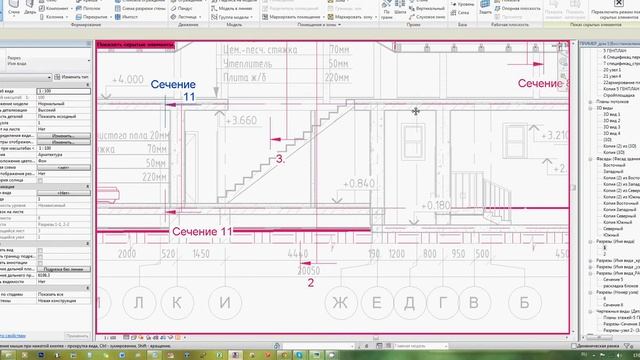The height and width of the screenshot is (360, 640).
Task: Click the Изменить тип icon in Properties
Action: (57, 77)
